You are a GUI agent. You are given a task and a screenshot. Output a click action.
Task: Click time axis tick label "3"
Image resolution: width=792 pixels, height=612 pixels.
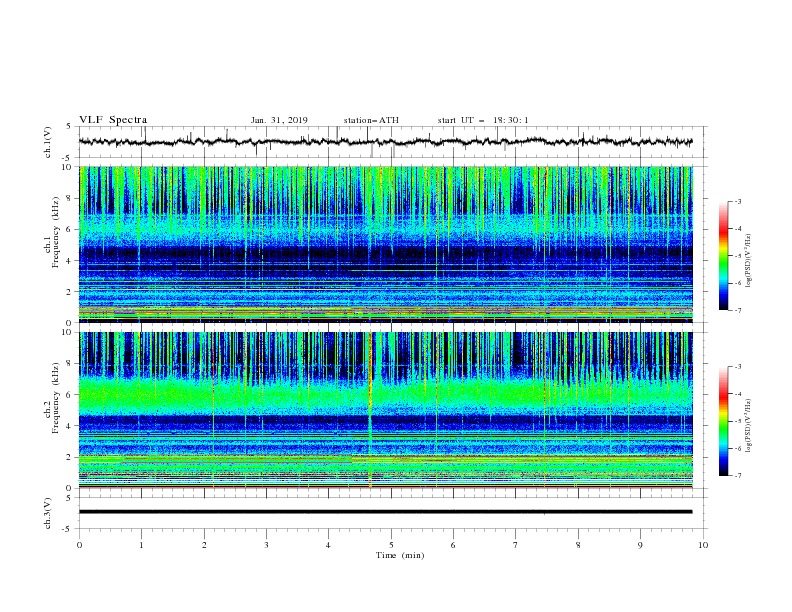point(266,545)
